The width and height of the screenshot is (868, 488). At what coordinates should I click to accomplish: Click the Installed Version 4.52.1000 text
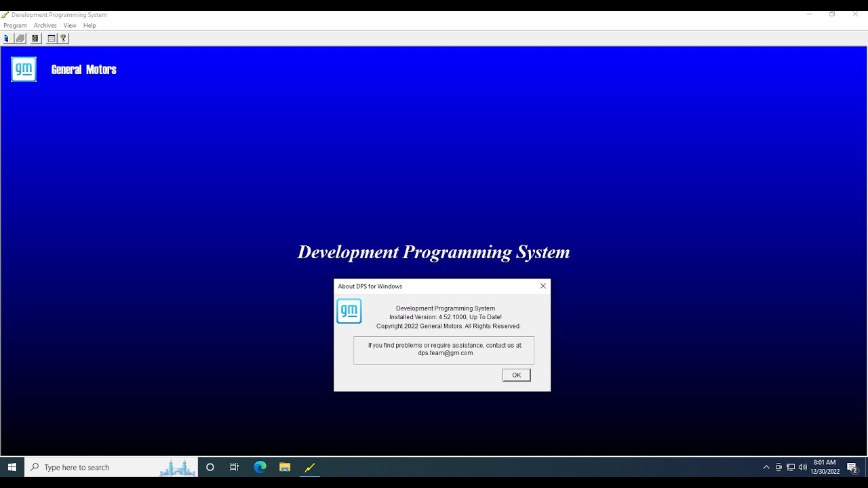pos(446,317)
